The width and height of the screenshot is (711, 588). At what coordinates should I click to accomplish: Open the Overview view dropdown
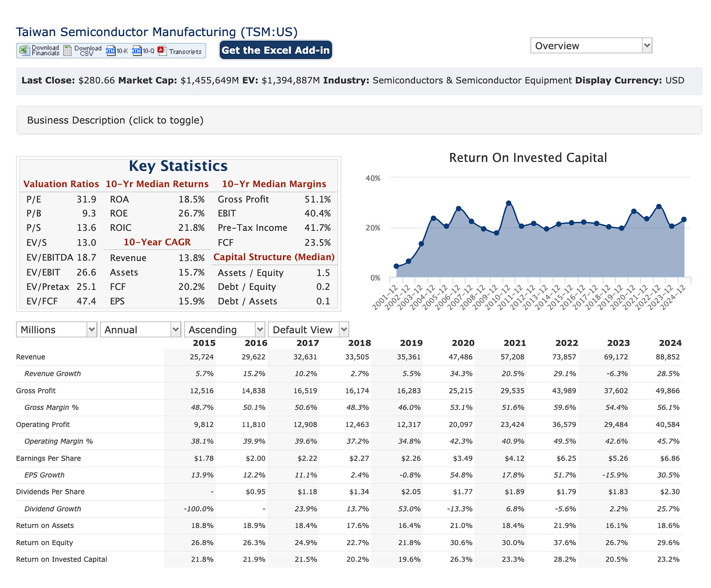click(x=591, y=45)
